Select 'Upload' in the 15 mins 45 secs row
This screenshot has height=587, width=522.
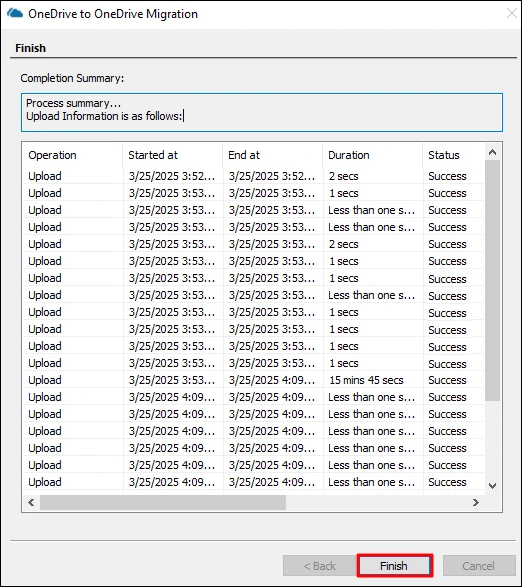45,380
